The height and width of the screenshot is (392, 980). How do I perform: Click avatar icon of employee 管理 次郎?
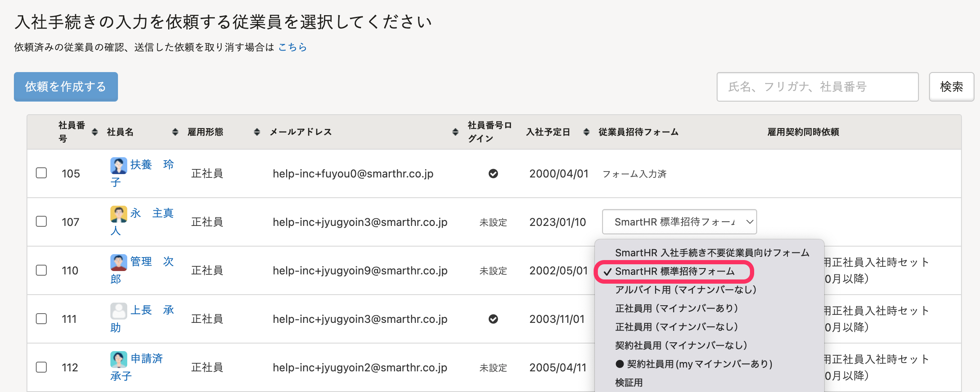coord(118,262)
